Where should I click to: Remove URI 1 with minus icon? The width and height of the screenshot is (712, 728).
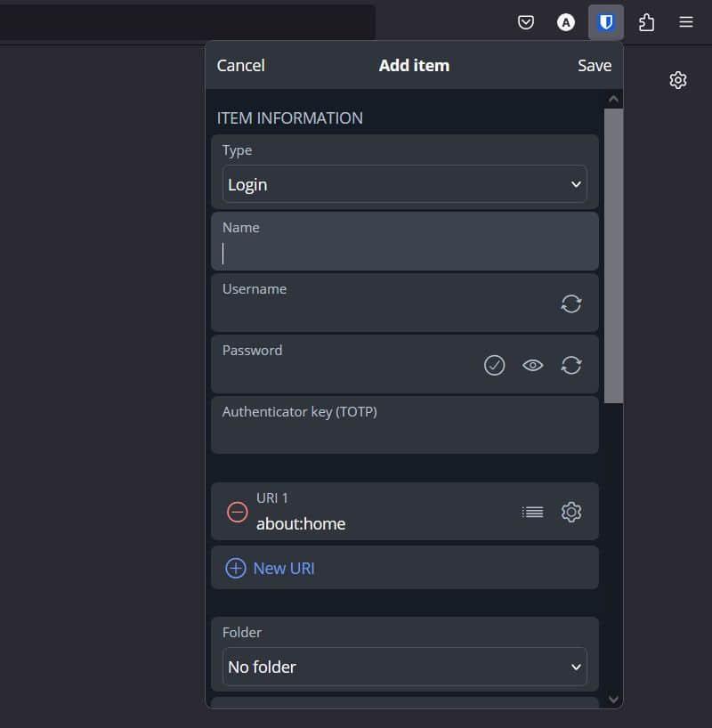coord(237,512)
